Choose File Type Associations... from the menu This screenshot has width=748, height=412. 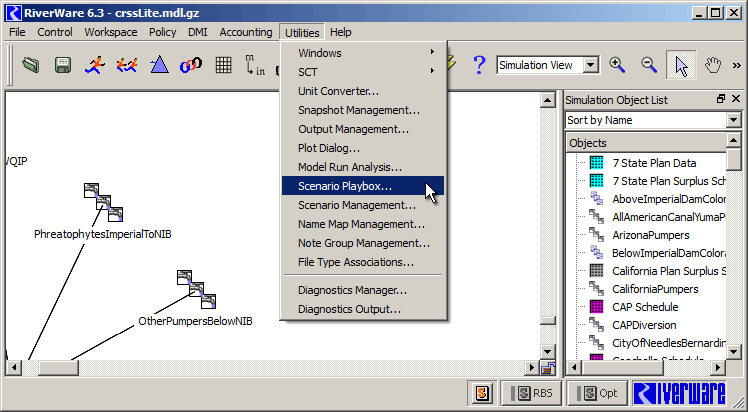pos(363,262)
